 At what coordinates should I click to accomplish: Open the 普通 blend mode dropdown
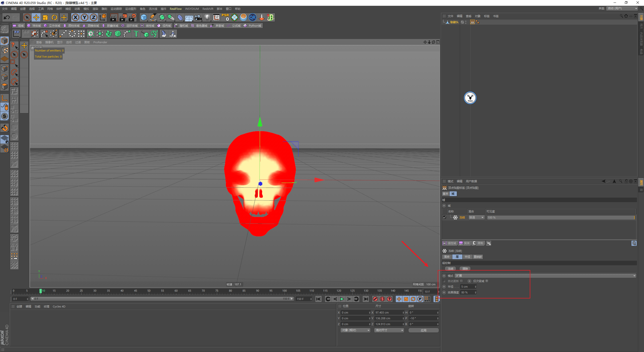coord(476,217)
